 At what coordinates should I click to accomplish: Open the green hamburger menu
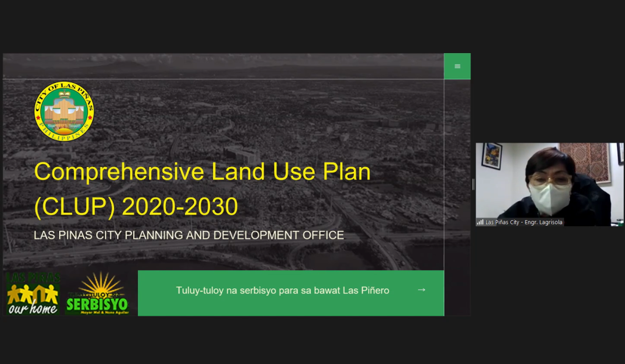pyautogui.click(x=457, y=66)
